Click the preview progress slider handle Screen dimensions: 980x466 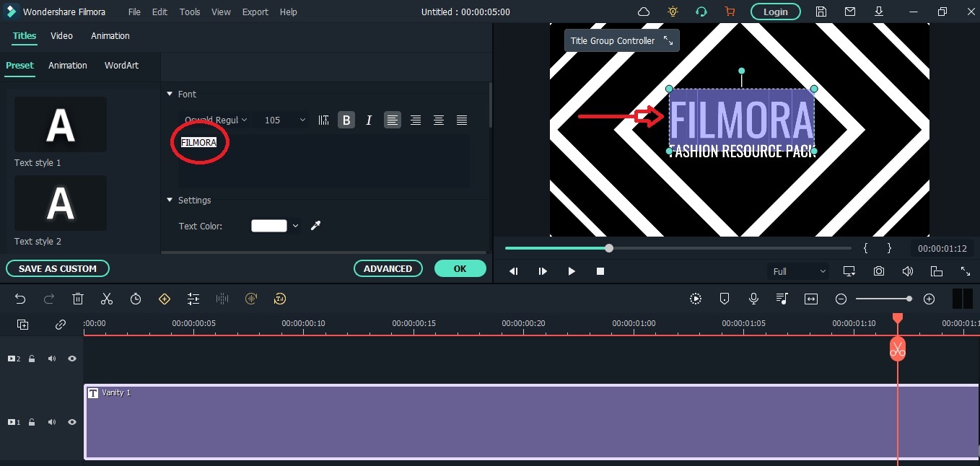[609, 248]
